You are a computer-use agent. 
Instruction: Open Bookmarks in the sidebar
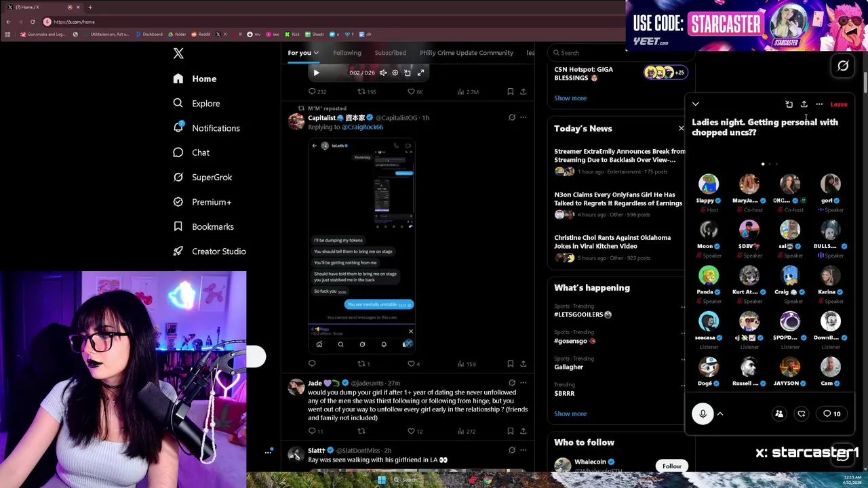click(x=203, y=226)
